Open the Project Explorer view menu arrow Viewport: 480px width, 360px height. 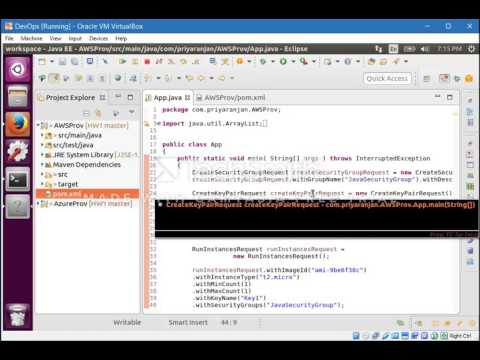click(x=132, y=112)
